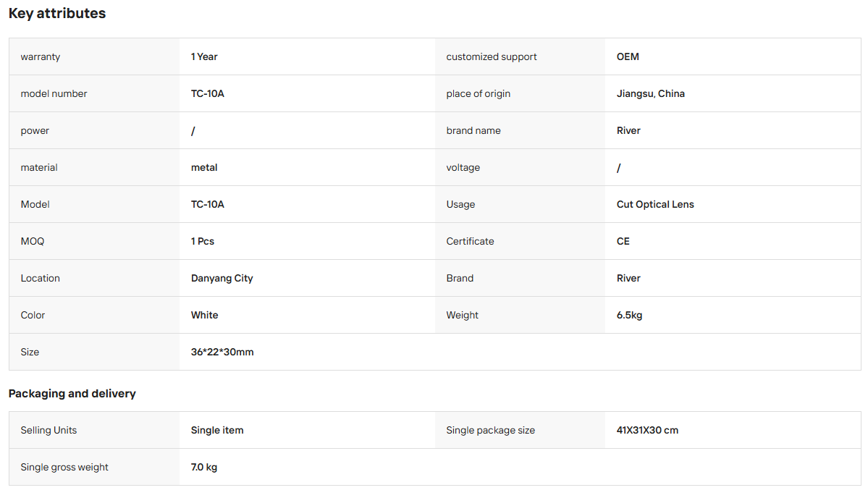
Task: Click the model number value TC-10A
Action: (208, 93)
